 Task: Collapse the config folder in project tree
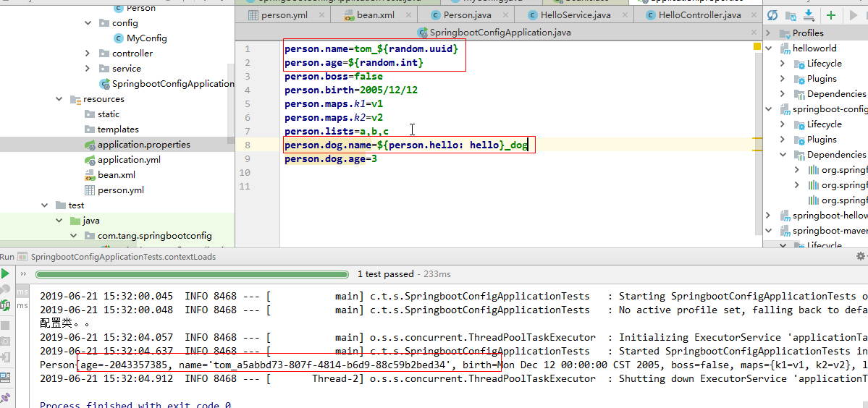pyautogui.click(x=88, y=23)
